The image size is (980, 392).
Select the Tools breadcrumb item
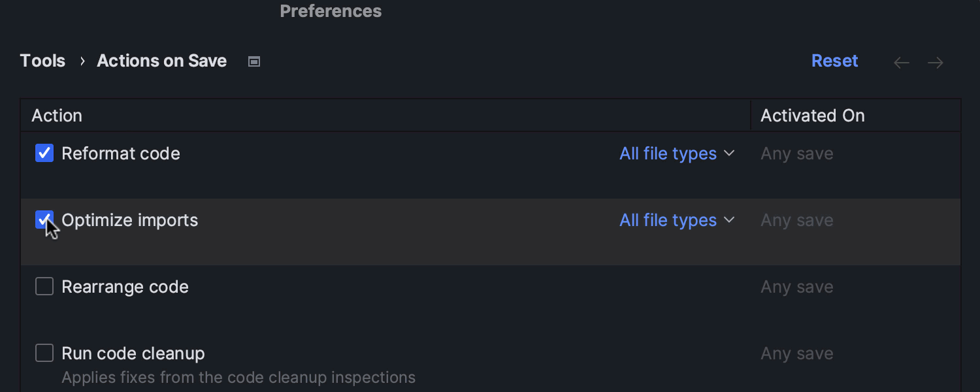[42, 61]
